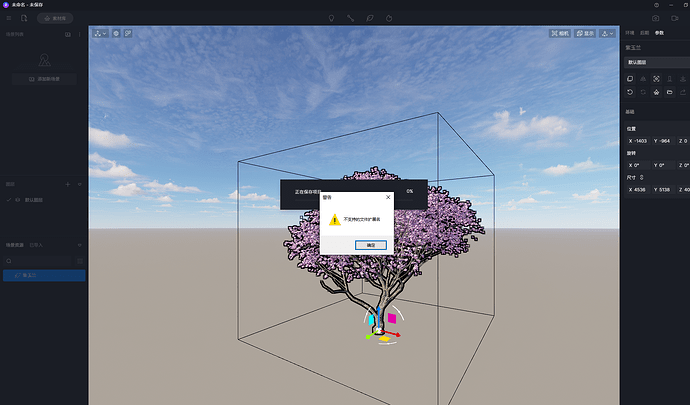Select the path tool in top toolbar
The width and height of the screenshot is (690, 405).
(351, 18)
